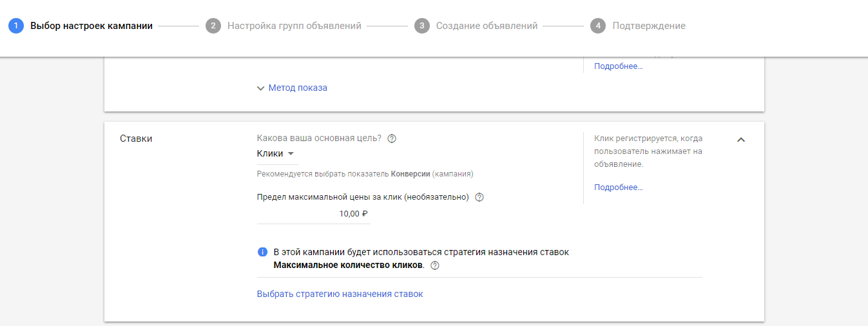Click help icon after "Максимальное количество кликов"
868x326 pixels.
(435, 265)
